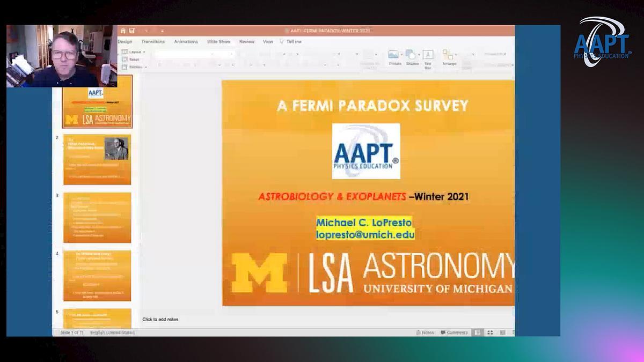
Task: Select the LSA Astronomy Michigan logo image
Action: [x=372, y=273]
